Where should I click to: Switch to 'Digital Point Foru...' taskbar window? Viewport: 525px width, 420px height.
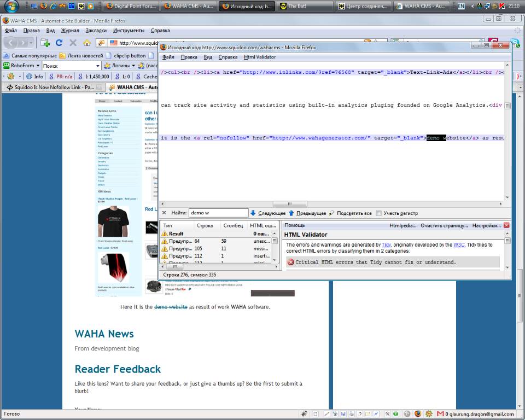(131, 6)
